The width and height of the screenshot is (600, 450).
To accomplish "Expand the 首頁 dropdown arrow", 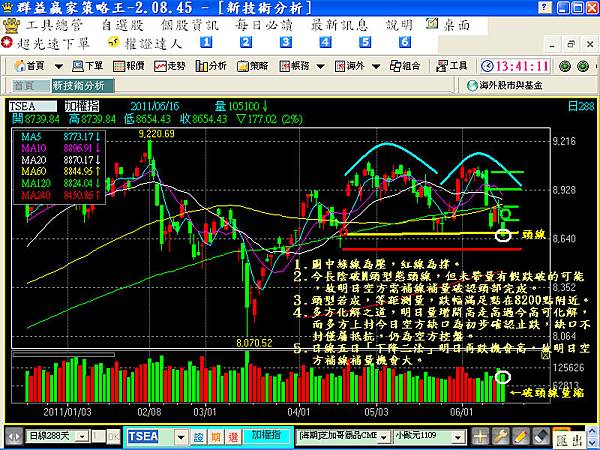I will [59, 67].
